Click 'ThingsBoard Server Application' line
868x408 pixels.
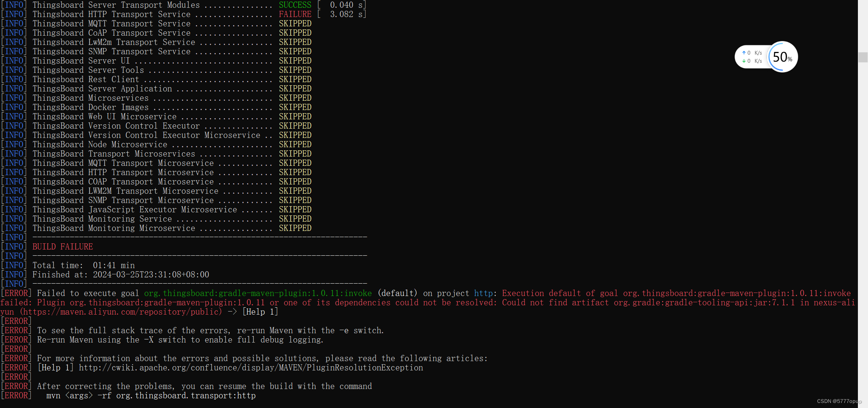(x=156, y=89)
